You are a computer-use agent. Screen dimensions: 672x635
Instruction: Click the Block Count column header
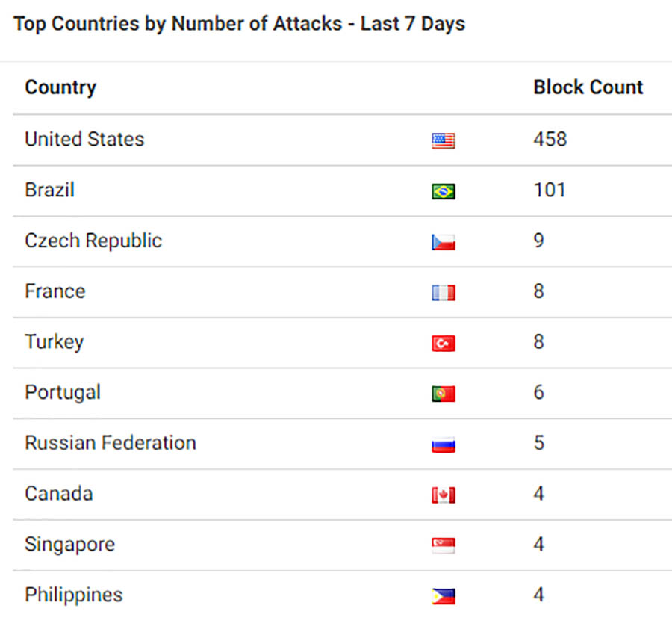click(x=588, y=87)
